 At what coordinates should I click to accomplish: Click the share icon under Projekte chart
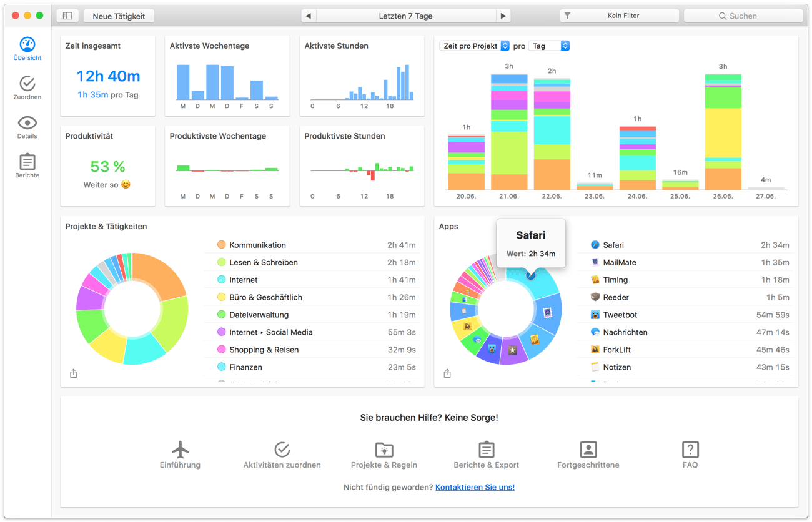click(74, 373)
